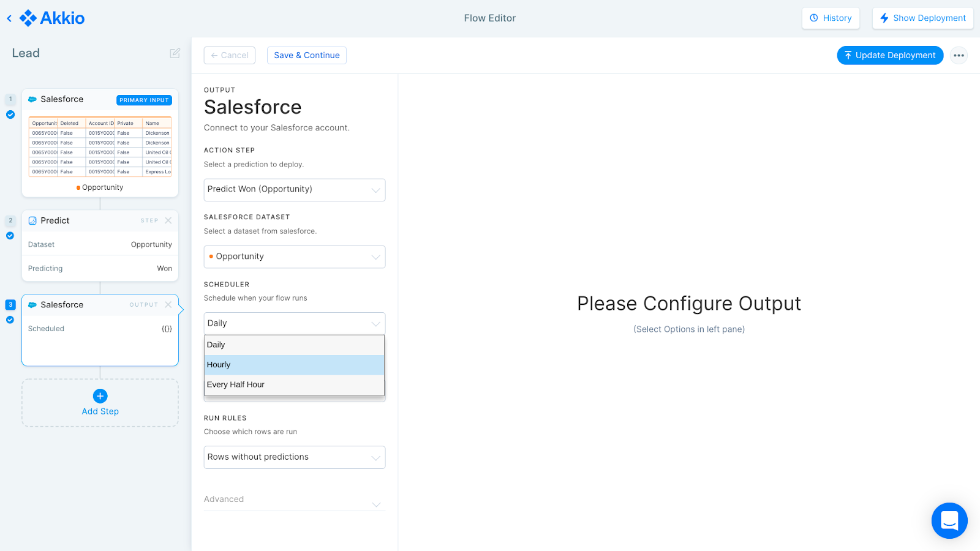
Task: Click the Salesforce cloud icon in step 1
Action: [32, 99]
